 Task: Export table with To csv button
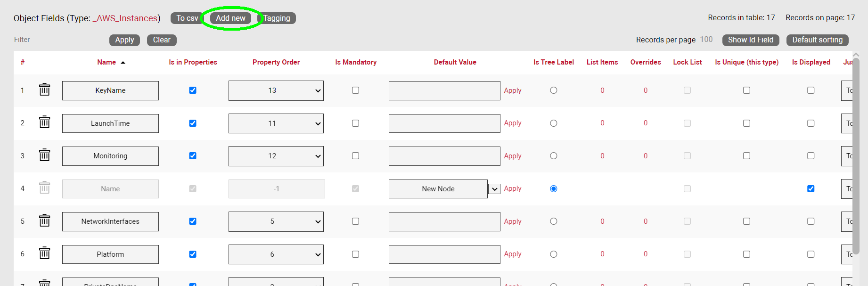tap(187, 18)
